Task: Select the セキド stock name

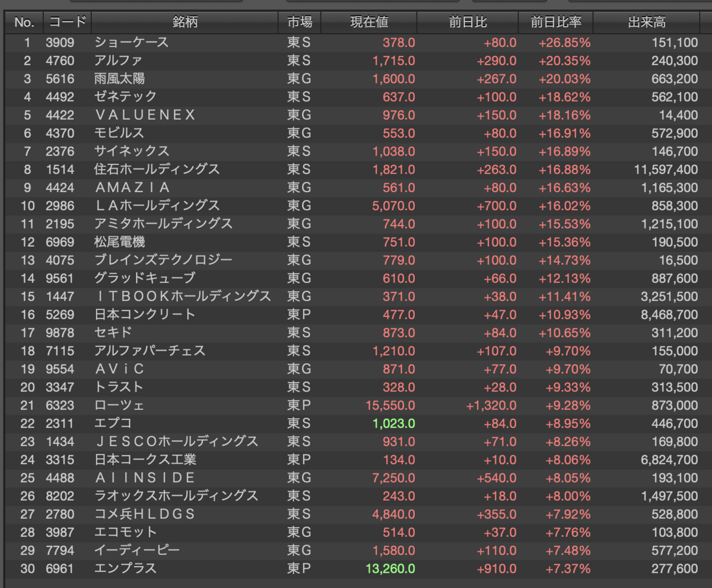Action: (113, 332)
